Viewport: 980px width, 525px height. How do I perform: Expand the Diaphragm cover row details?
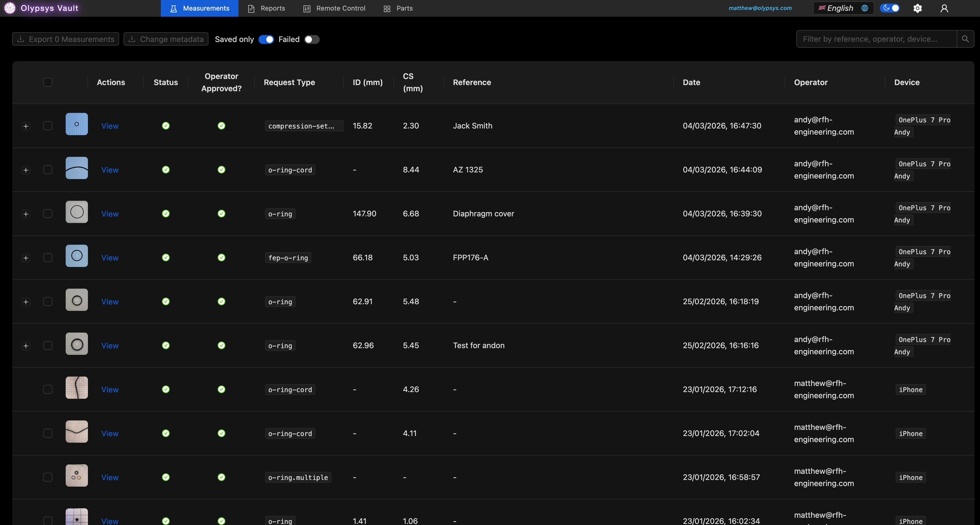pos(26,214)
